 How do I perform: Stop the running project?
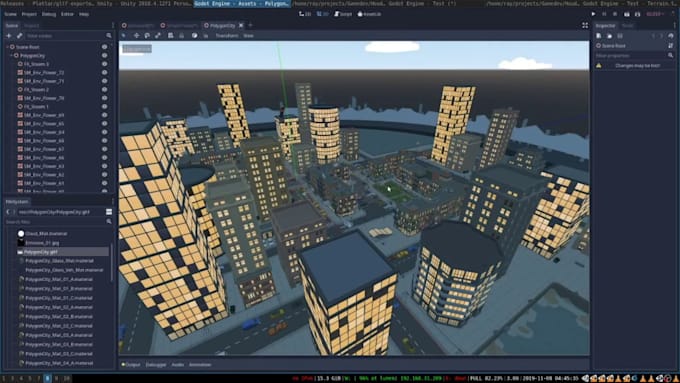click(x=615, y=14)
